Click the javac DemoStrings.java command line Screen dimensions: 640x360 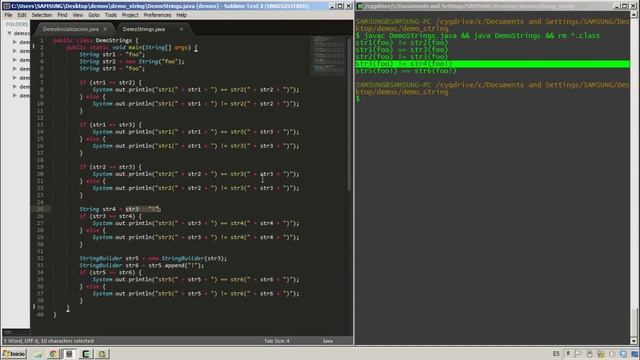[478, 36]
